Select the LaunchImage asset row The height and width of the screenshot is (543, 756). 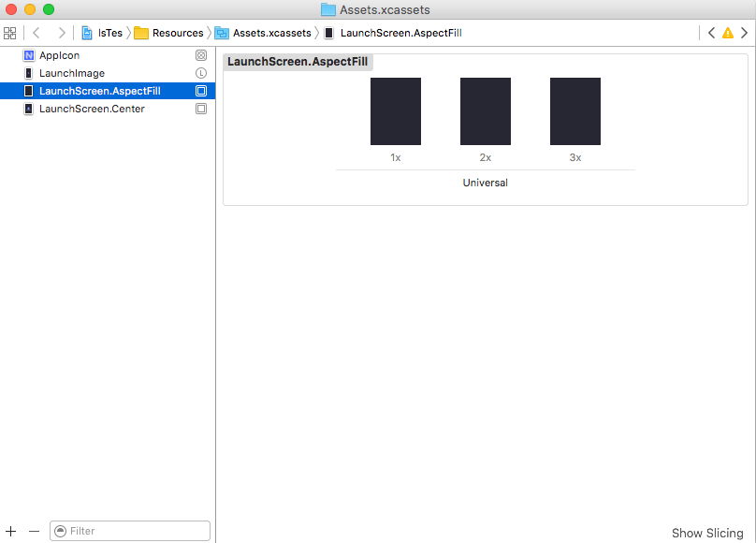coord(108,73)
